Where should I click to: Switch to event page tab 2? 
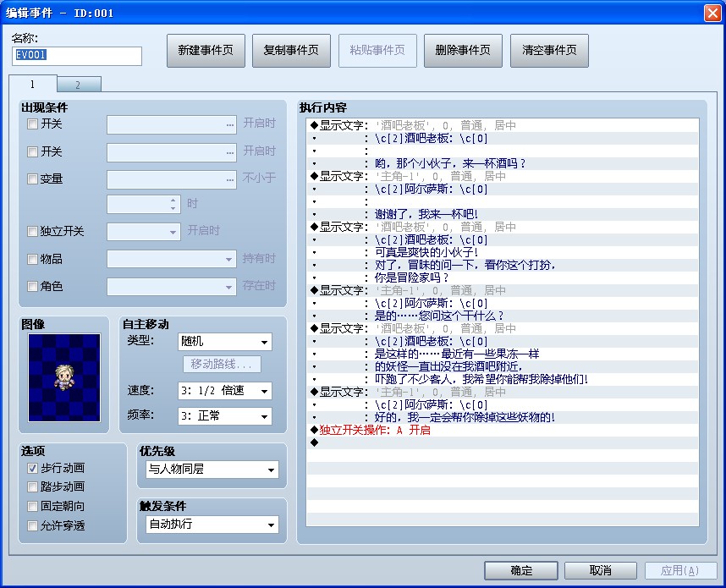coord(78,85)
